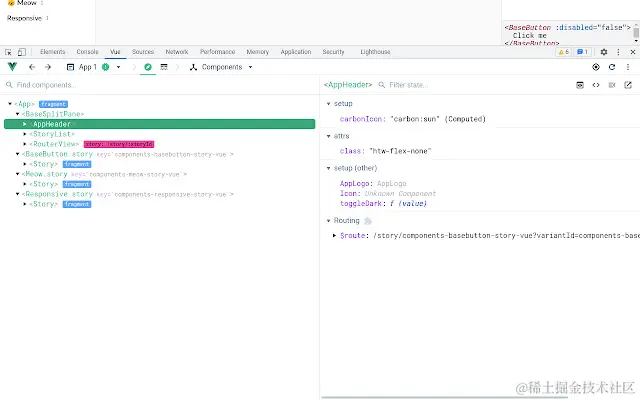The height and width of the screenshot is (400, 640).
Task: Select the StoryList component row
Action: [160, 134]
